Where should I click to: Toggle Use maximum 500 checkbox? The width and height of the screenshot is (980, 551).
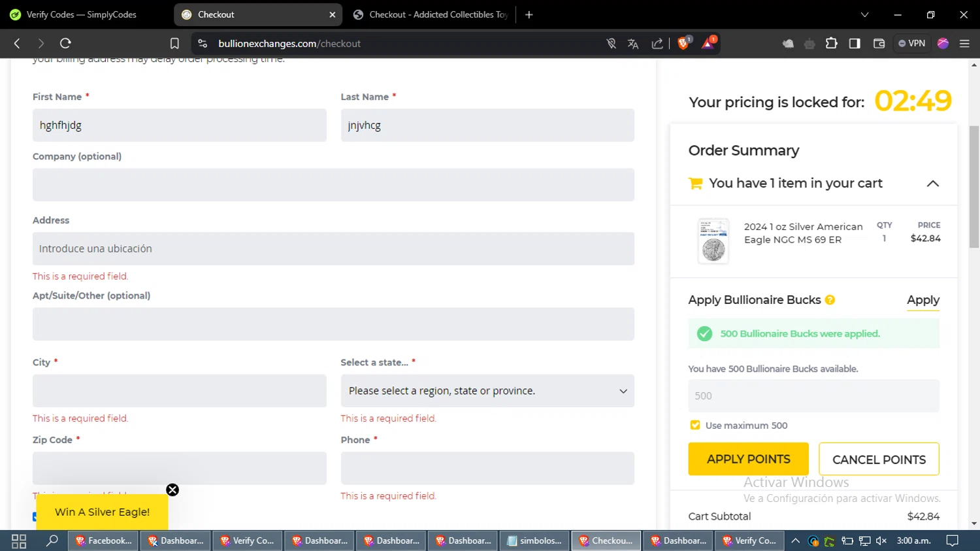click(x=695, y=426)
